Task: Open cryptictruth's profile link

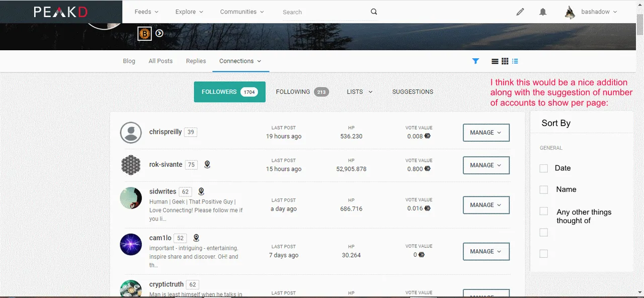Action: tap(167, 284)
